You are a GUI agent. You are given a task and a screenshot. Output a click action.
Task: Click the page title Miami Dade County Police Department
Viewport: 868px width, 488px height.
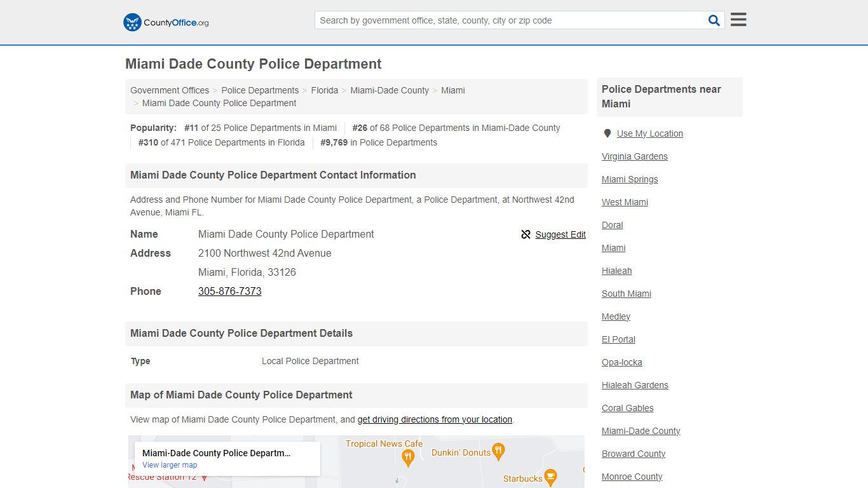coord(254,64)
